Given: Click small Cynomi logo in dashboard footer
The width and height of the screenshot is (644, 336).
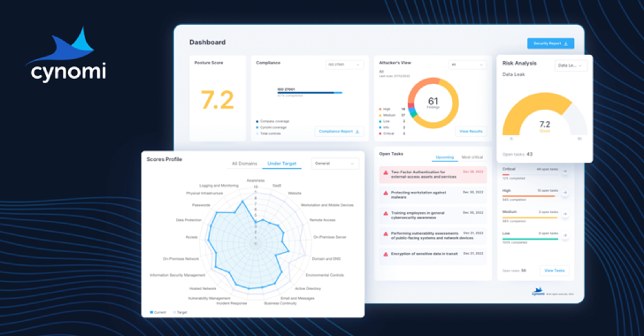Looking at the screenshot, I should 538,292.
